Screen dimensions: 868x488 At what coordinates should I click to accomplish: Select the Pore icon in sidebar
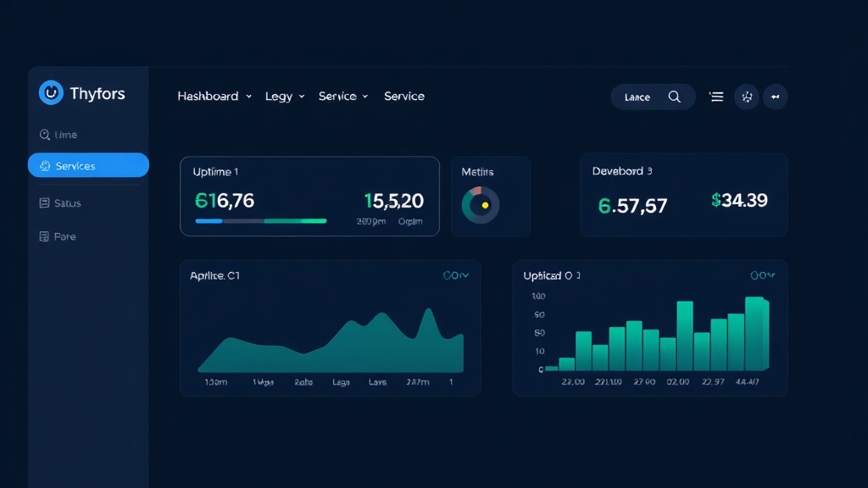click(44, 236)
